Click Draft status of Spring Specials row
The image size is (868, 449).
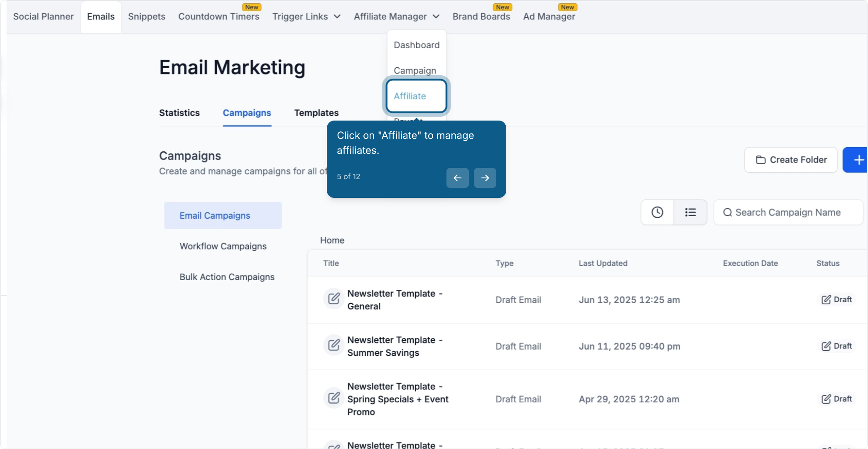click(836, 399)
